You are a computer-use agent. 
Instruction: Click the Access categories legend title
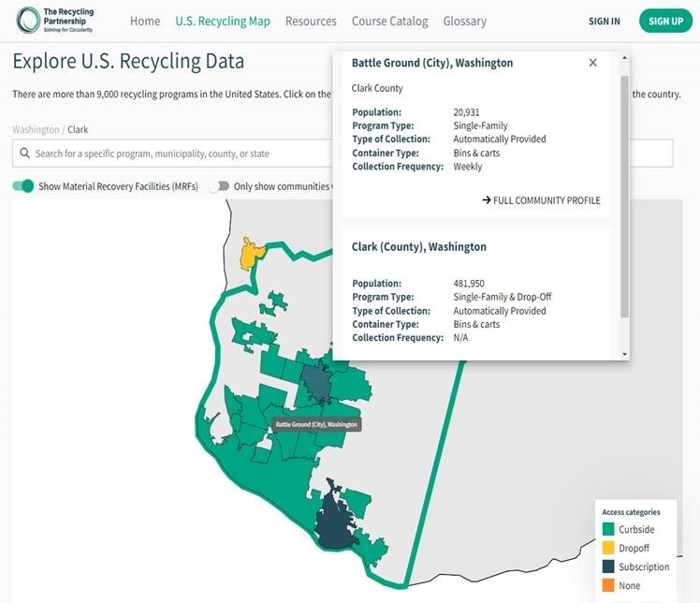(x=631, y=512)
